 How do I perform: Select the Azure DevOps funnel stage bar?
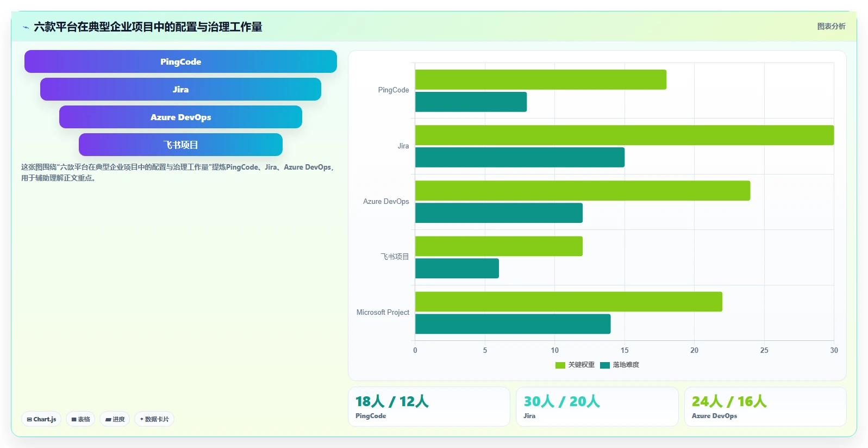[180, 117]
